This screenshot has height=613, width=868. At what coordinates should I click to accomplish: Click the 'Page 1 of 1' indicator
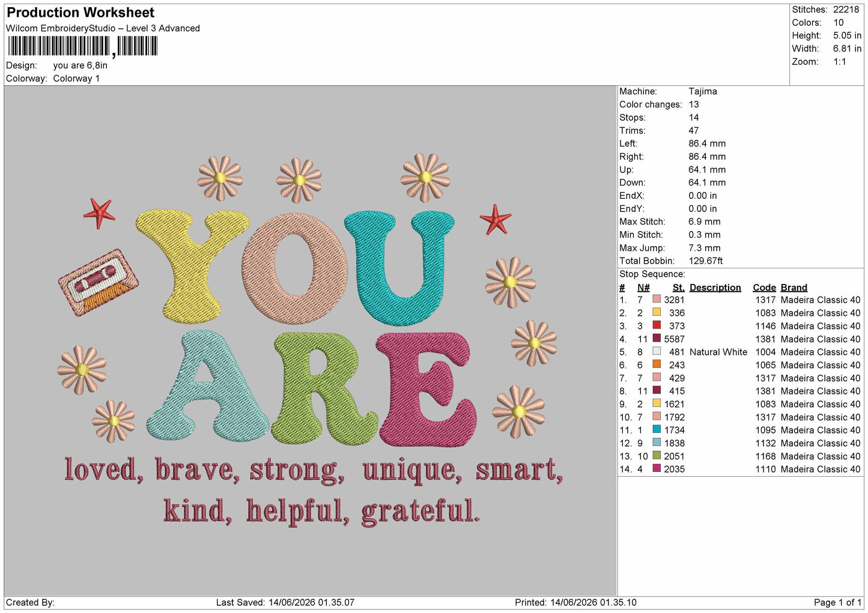tap(837, 602)
